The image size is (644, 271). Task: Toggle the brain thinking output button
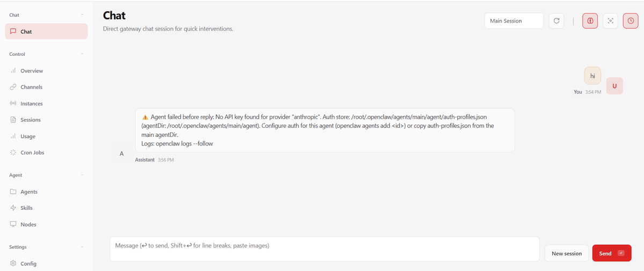coord(590,21)
